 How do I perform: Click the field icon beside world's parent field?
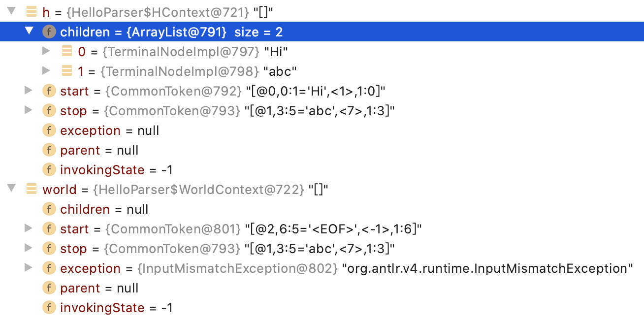click(x=49, y=288)
